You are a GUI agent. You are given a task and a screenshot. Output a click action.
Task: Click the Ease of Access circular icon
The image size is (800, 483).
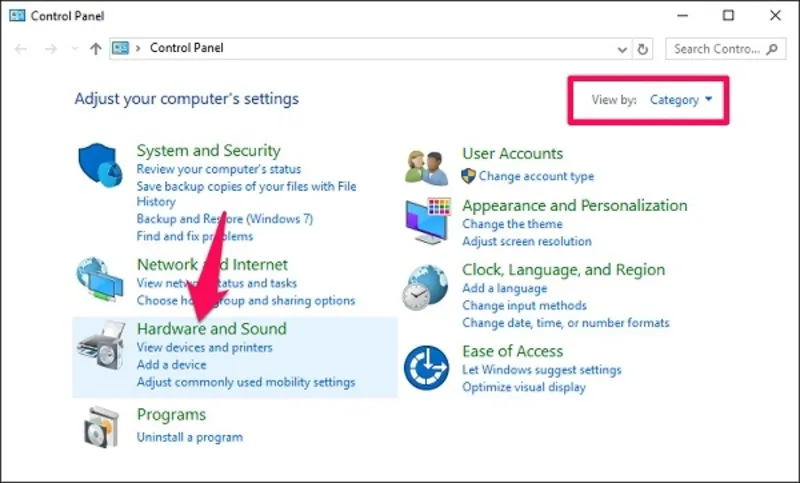427,367
